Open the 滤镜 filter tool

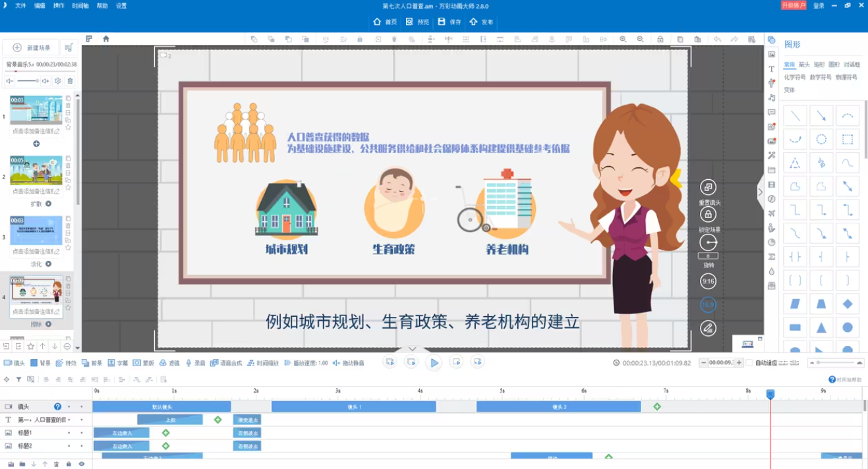point(163,363)
